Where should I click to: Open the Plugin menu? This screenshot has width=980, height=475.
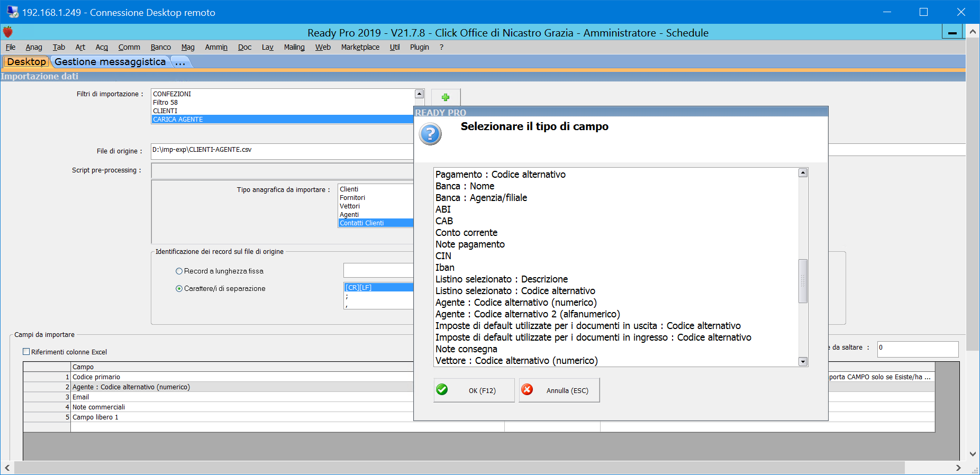[420, 47]
